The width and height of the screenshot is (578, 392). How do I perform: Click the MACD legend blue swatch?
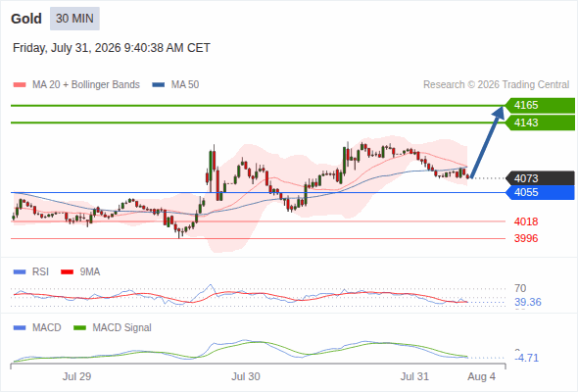(20, 327)
